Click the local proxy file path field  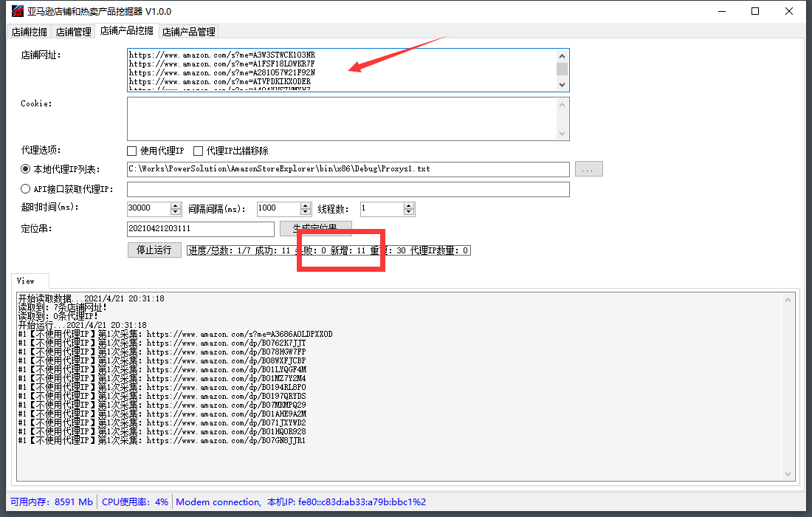point(348,169)
